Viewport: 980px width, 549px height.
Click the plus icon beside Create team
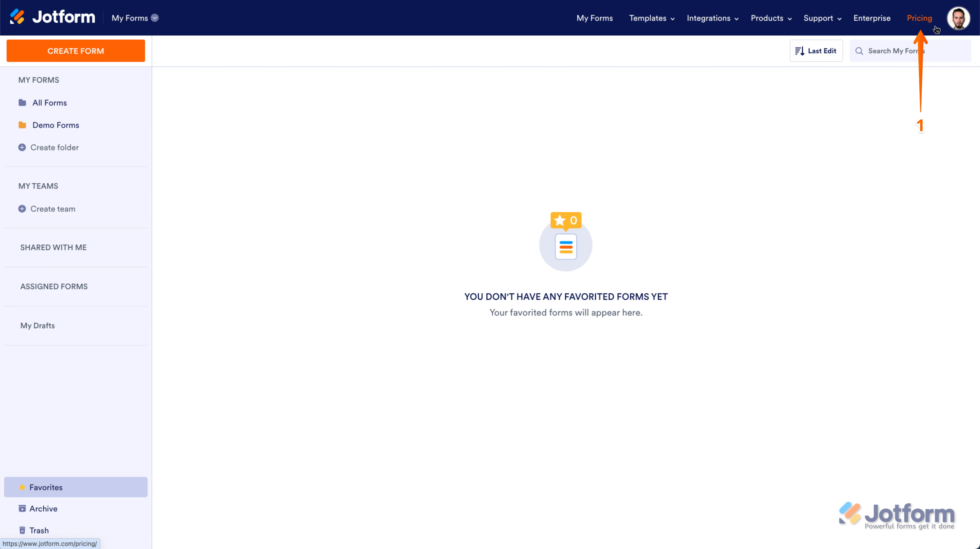22,209
